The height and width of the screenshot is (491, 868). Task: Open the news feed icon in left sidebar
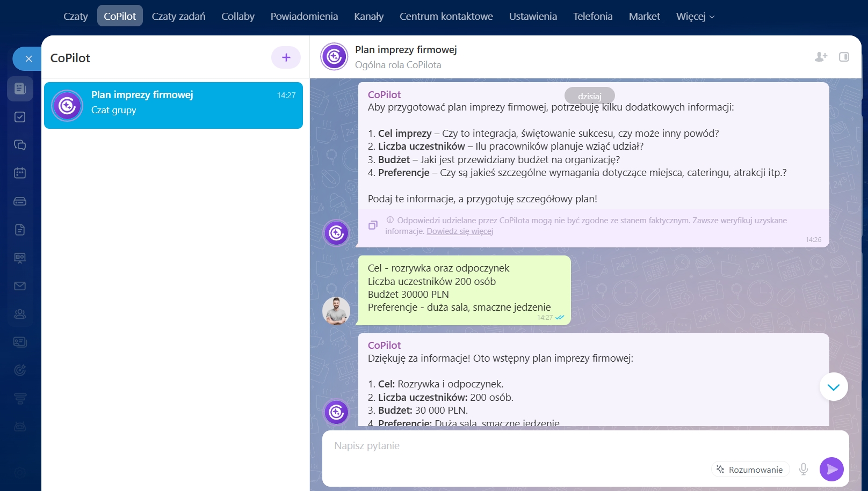tap(20, 89)
